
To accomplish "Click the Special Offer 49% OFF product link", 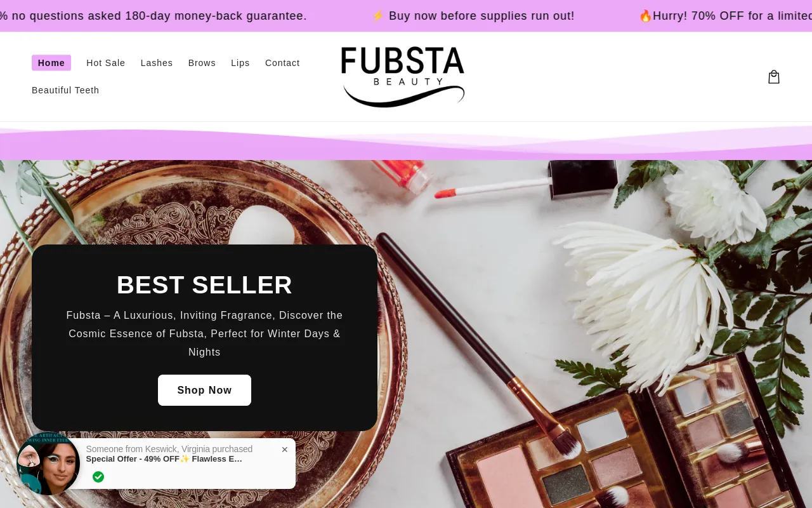I will 164,459.
